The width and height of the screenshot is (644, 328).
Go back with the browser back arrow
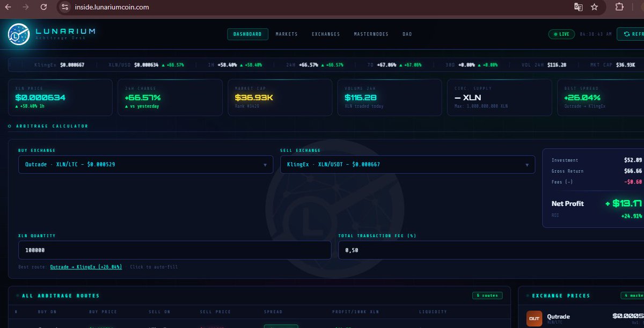[x=8, y=7]
